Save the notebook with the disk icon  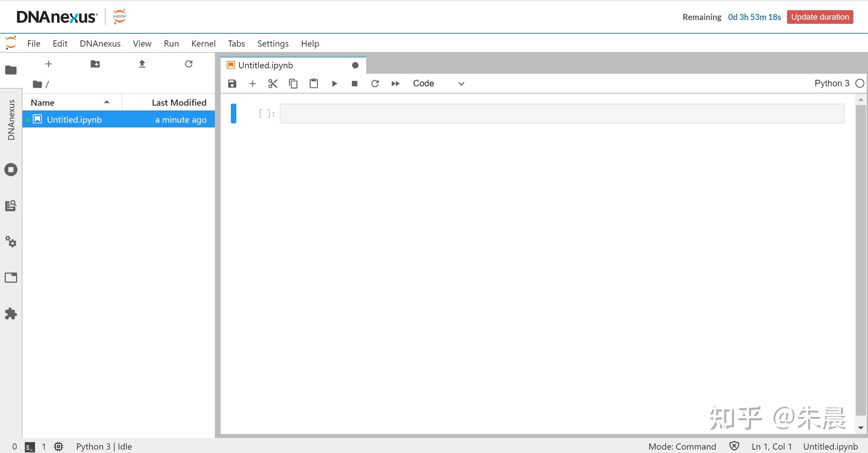(232, 84)
